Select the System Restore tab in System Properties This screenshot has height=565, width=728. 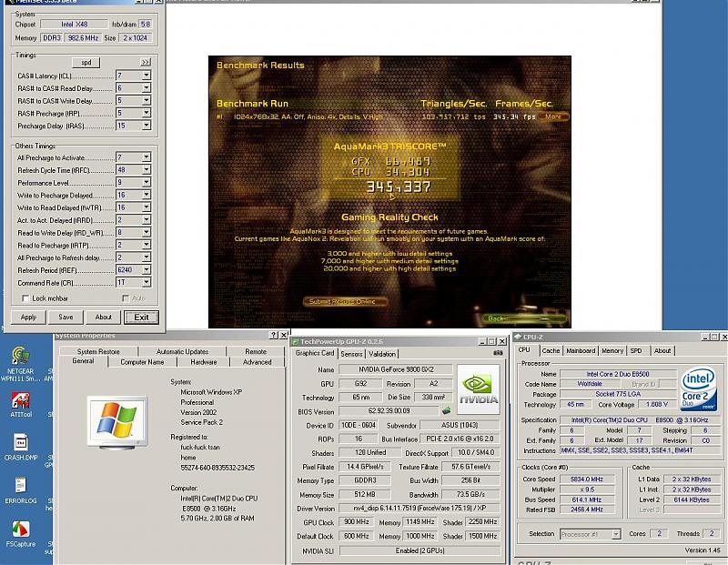click(98, 351)
